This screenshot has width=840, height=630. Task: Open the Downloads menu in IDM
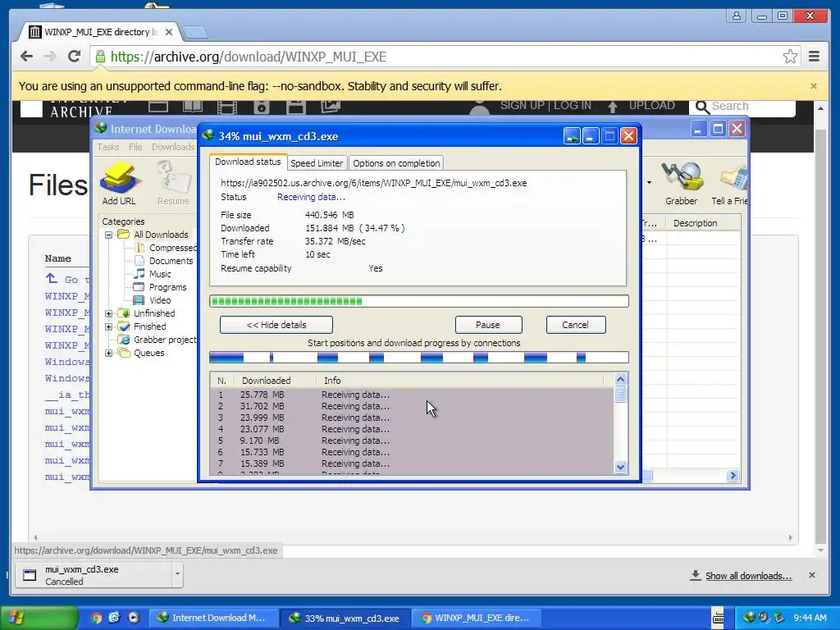pos(172,147)
